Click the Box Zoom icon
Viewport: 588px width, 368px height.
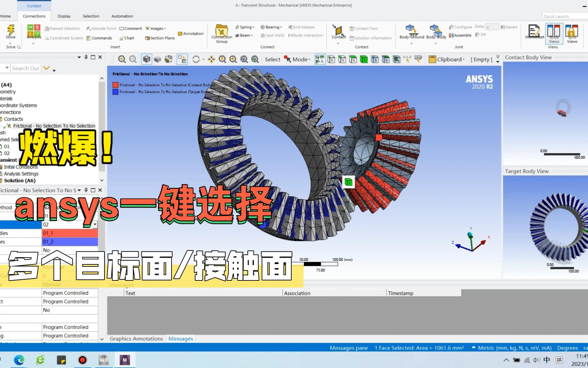point(233,59)
